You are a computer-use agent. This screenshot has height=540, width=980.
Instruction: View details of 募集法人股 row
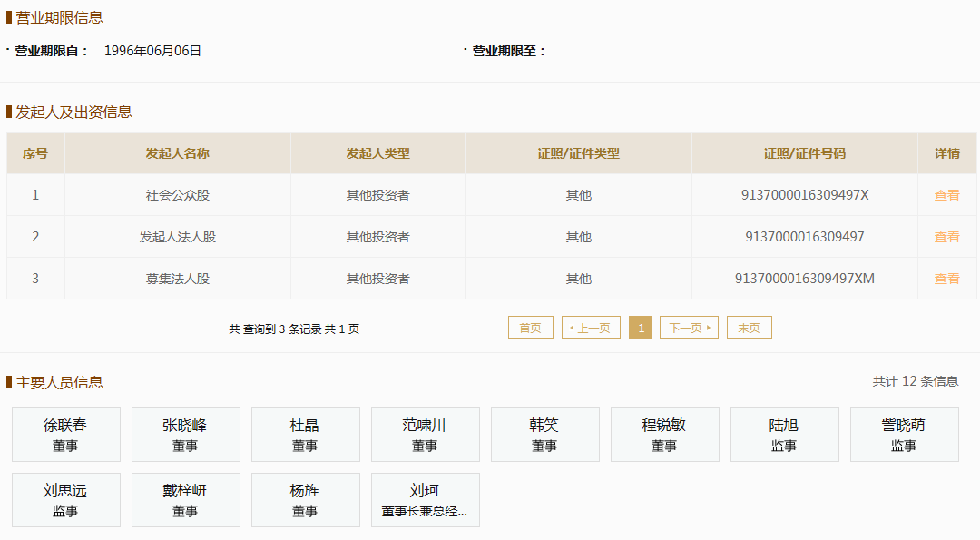tap(946, 279)
